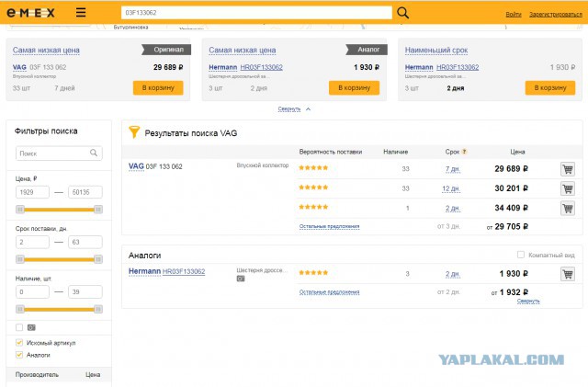Grab price slider right handle
Image resolution: width=588 pixels, height=387 pixels.
click(98, 209)
